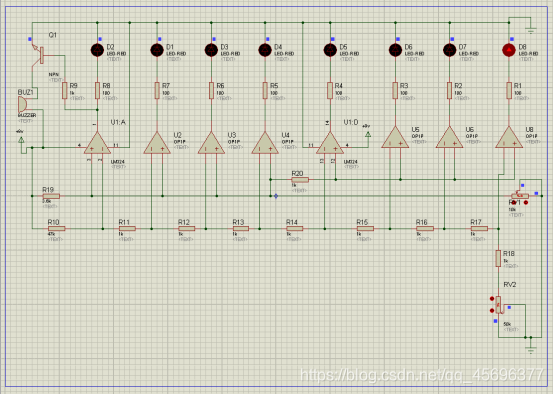Select resistor R3 component

(x=395, y=90)
